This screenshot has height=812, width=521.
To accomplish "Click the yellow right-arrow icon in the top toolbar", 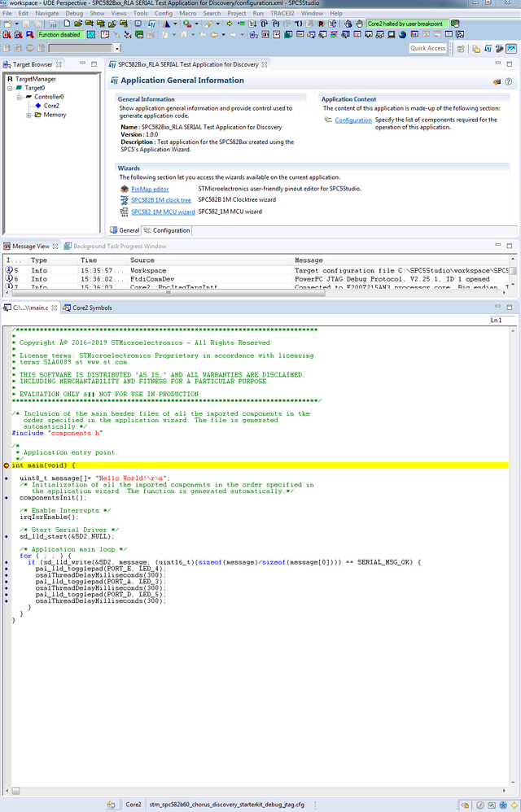I will (229, 24).
